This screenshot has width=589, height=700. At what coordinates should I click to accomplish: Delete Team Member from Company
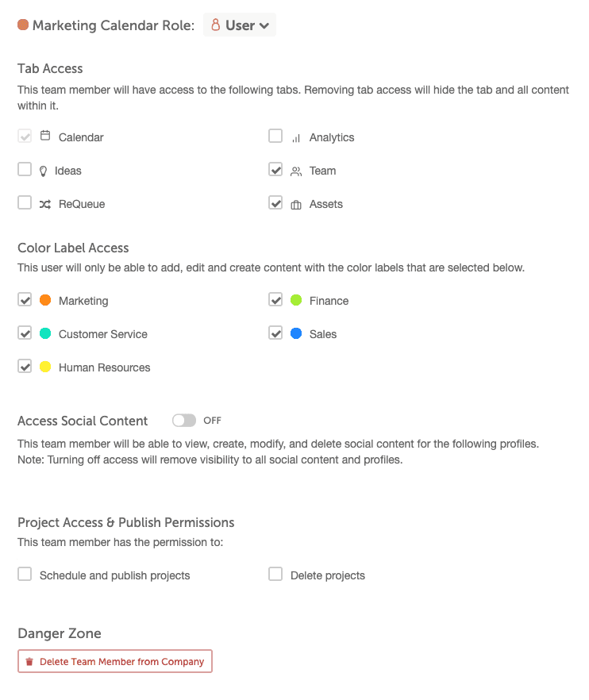115,662
